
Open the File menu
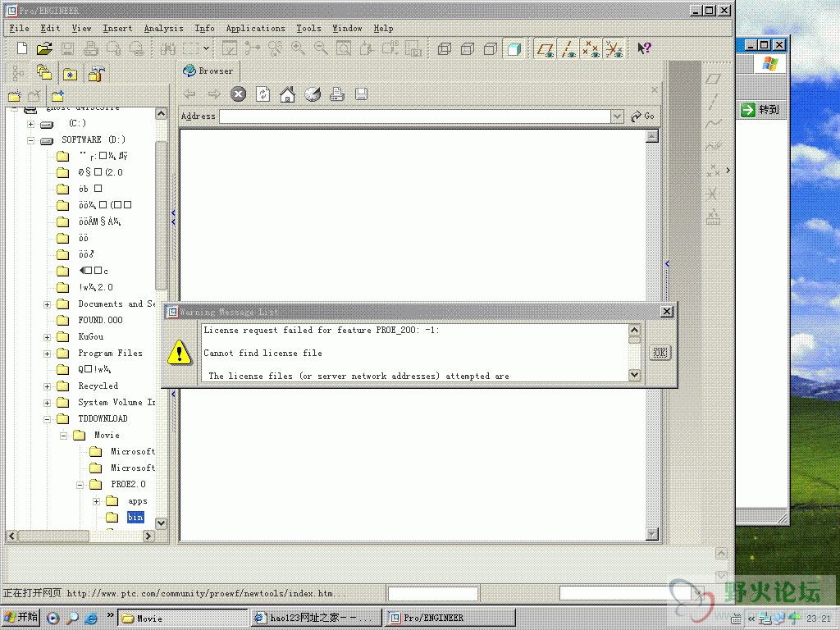pos(20,29)
